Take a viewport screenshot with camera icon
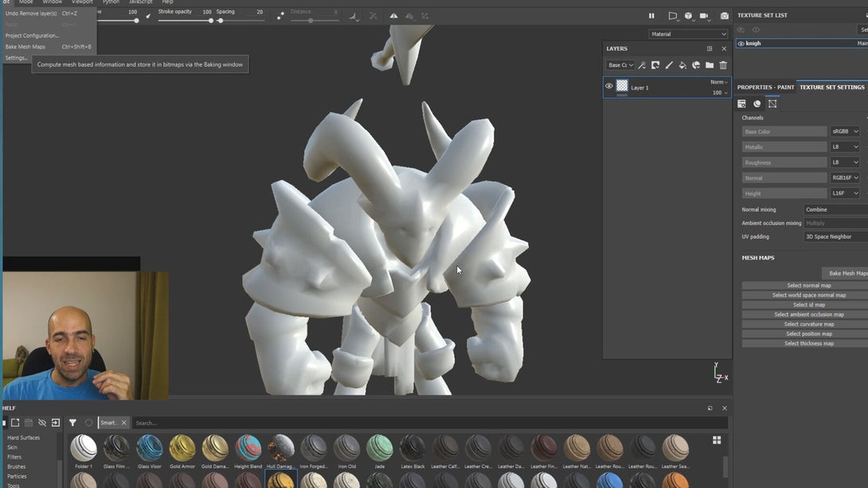The width and height of the screenshot is (868, 488). coord(724,16)
